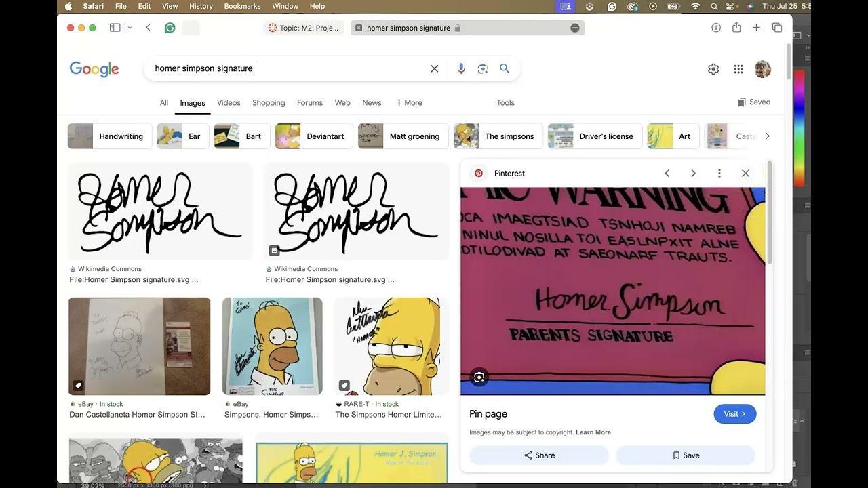
Task: Open the Safari History menu
Action: pyautogui.click(x=201, y=6)
